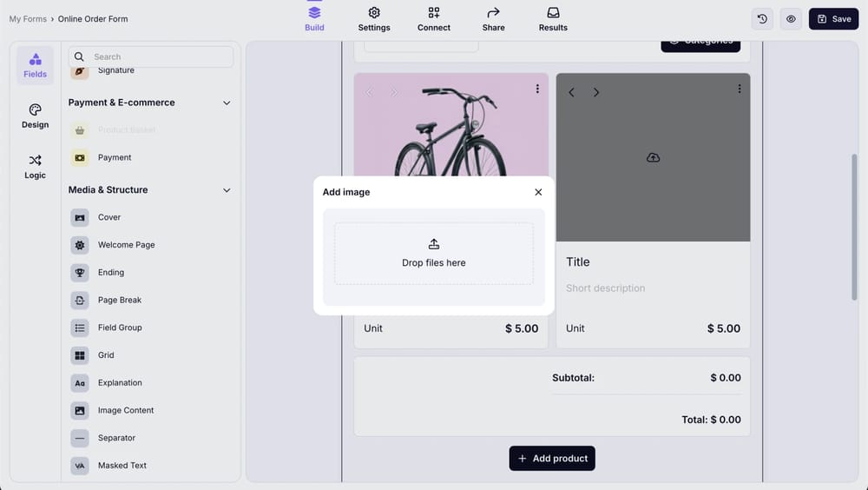Screen dimensions: 868x490
Task: Insert the Separator icon
Action: pos(80,439)
